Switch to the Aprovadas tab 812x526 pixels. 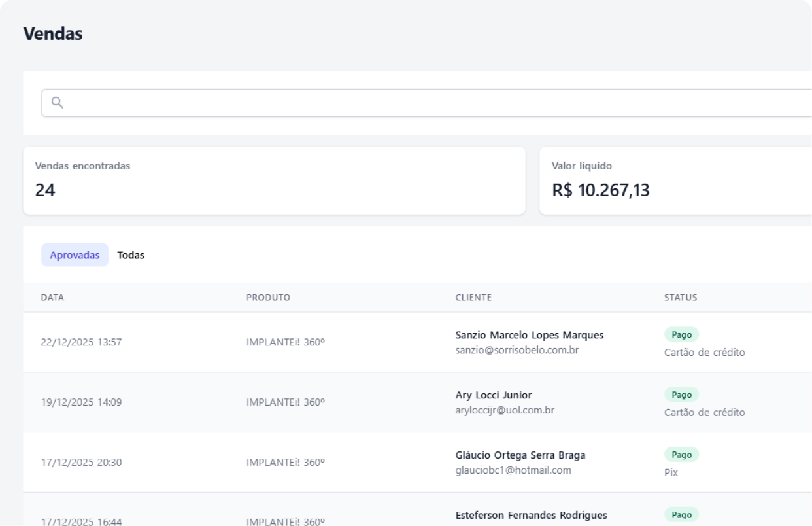[x=75, y=255]
